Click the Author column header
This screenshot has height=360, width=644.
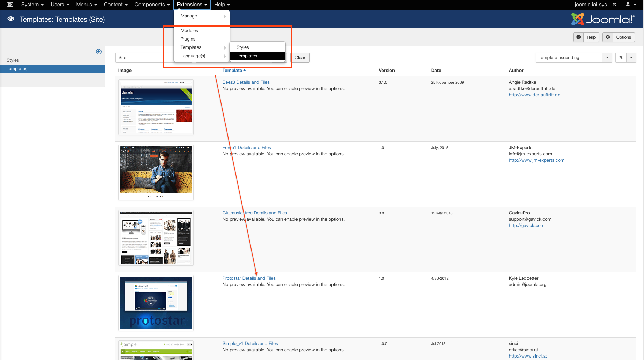tap(516, 71)
